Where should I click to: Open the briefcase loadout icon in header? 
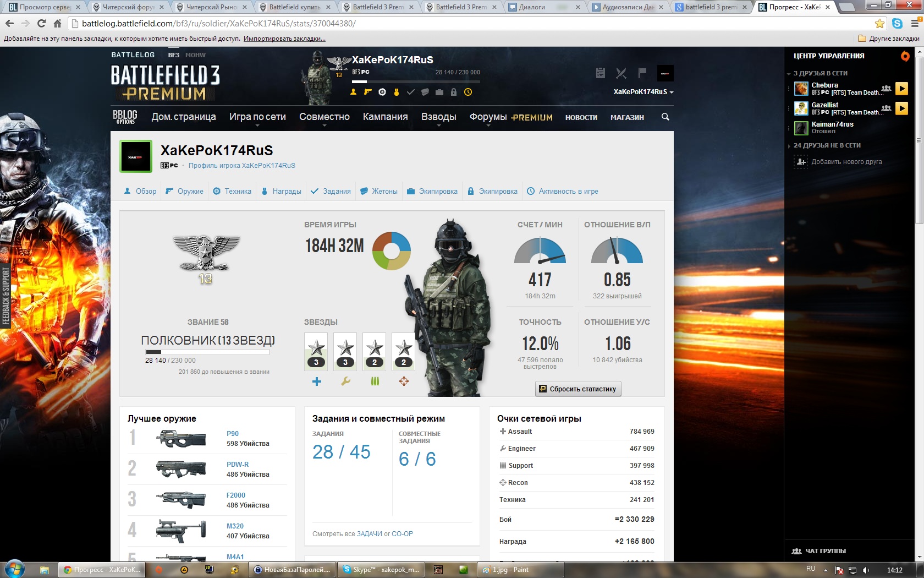point(439,92)
